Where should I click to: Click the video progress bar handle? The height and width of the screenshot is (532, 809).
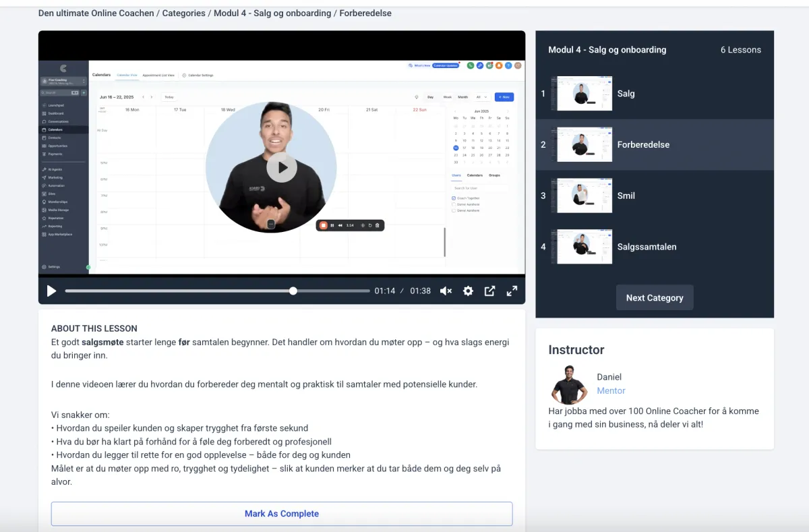click(293, 291)
